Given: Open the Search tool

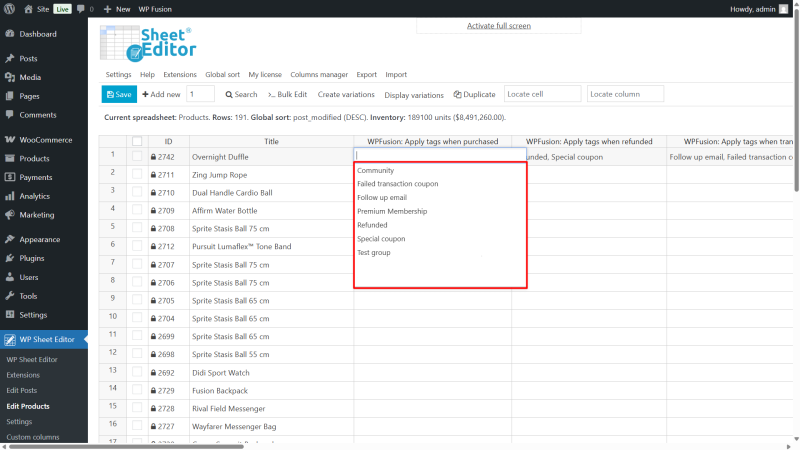Looking at the screenshot, I should (x=241, y=94).
